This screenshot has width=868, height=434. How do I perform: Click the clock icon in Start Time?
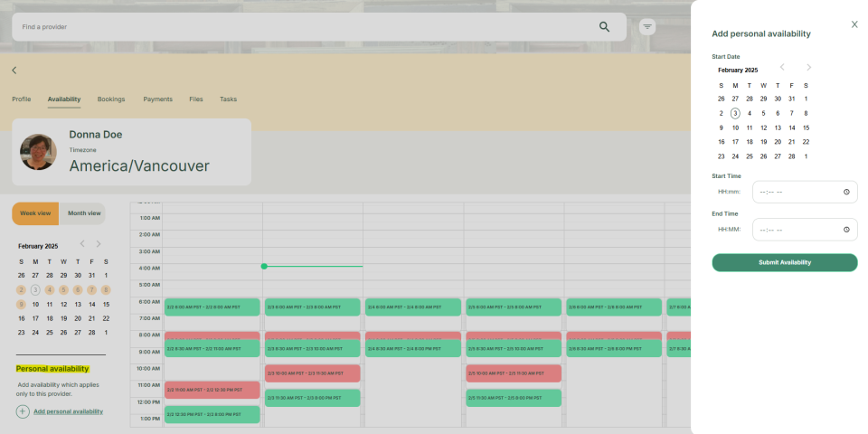coord(846,192)
